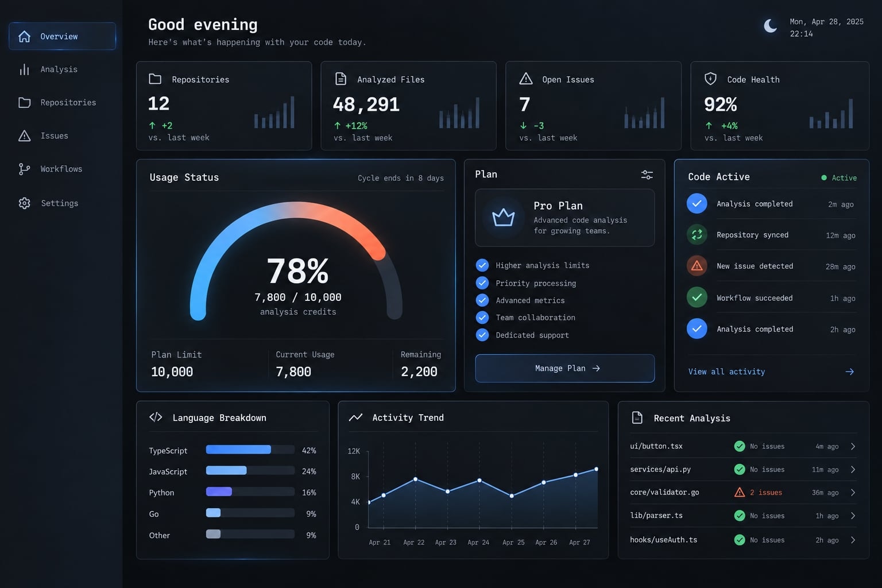Open the Overview home icon in sidebar
882x588 pixels.
[24, 36]
